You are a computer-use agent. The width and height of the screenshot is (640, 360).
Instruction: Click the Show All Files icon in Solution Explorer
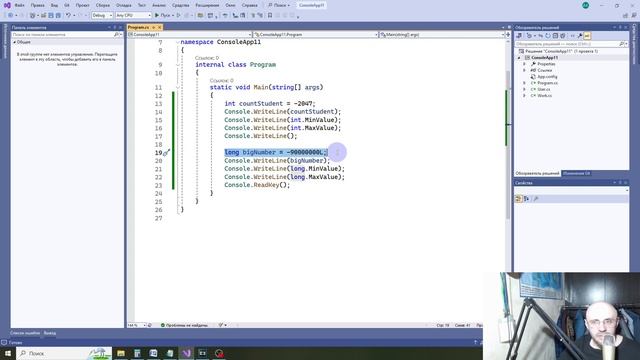pyautogui.click(x=562, y=36)
